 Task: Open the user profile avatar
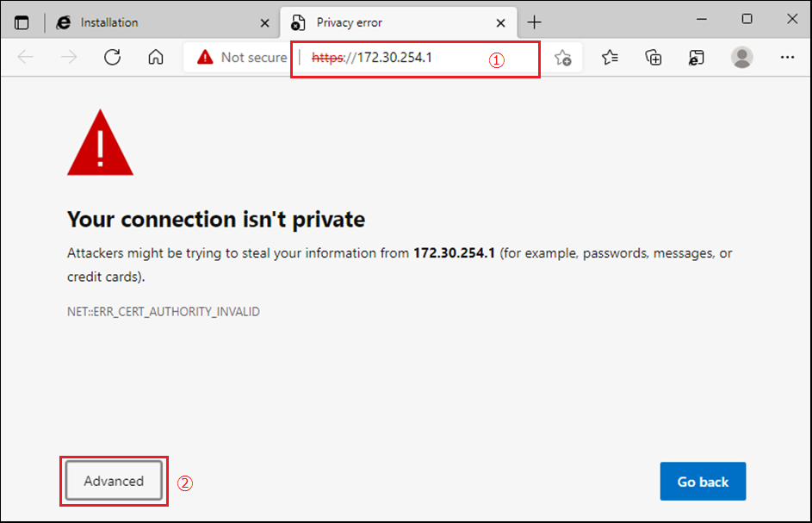741,57
